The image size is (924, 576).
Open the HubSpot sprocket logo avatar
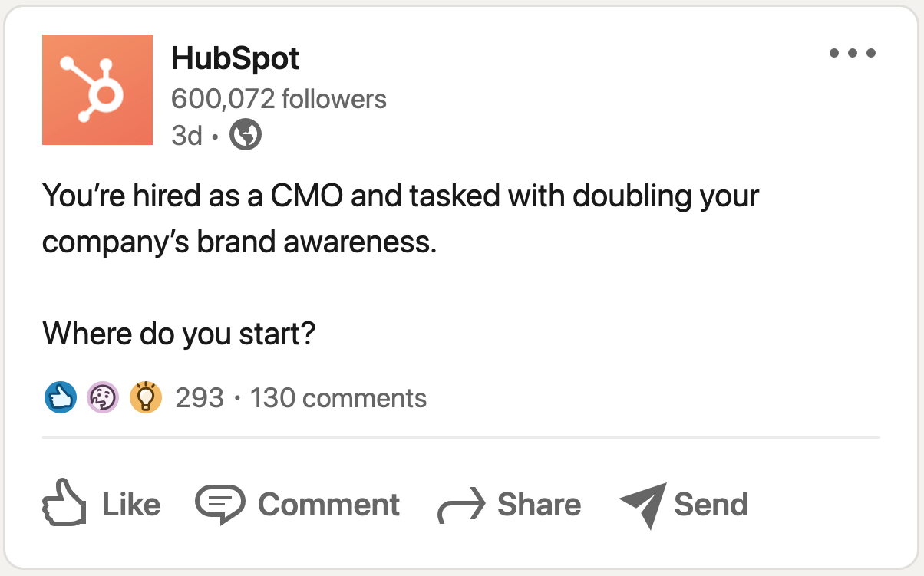coord(97,89)
